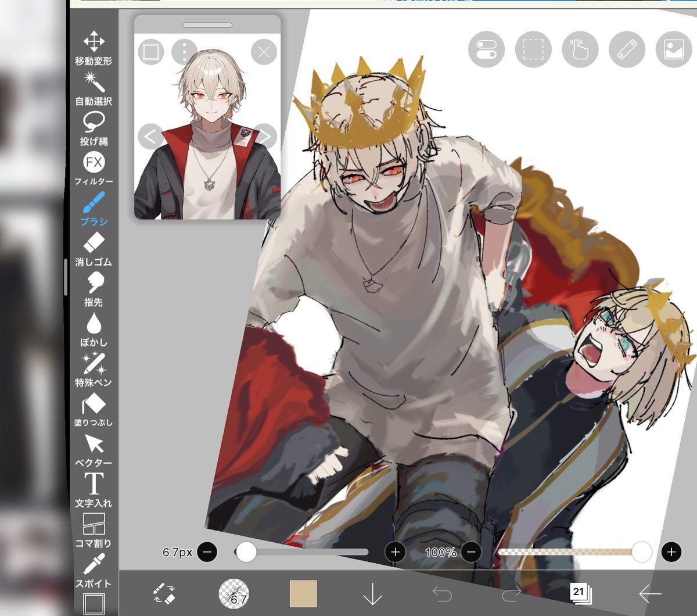
Task: Open the ruler tool menu
Action: [x=627, y=49]
